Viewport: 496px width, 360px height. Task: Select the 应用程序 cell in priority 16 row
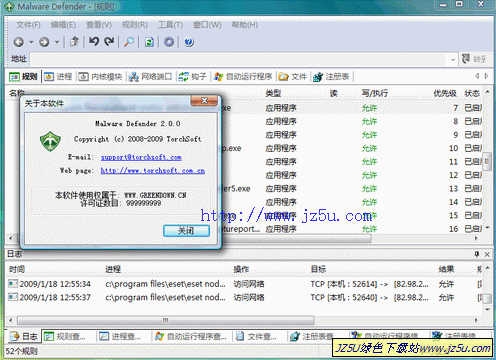pyautogui.click(x=281, y=229)
